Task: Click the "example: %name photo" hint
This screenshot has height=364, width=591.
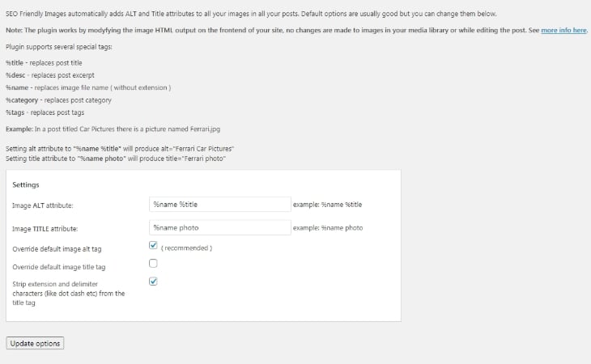Action: (328, 228)
